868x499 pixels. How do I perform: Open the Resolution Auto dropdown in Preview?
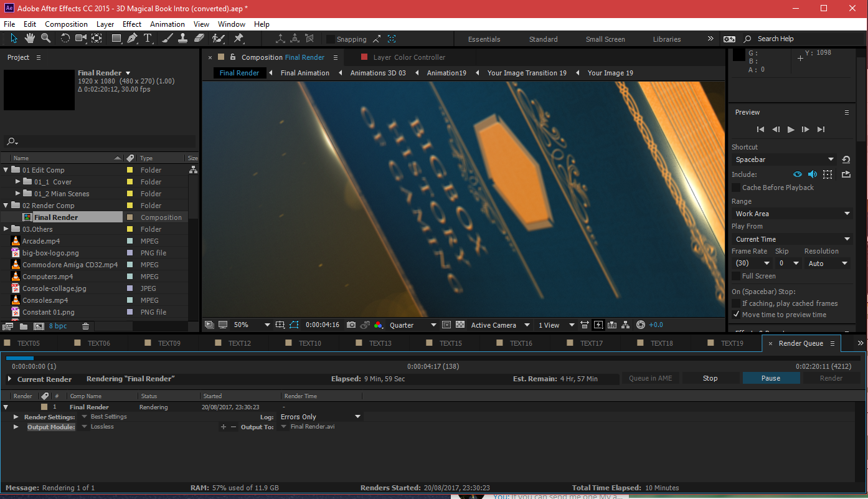pyautogui.click(x=827, y=264)
